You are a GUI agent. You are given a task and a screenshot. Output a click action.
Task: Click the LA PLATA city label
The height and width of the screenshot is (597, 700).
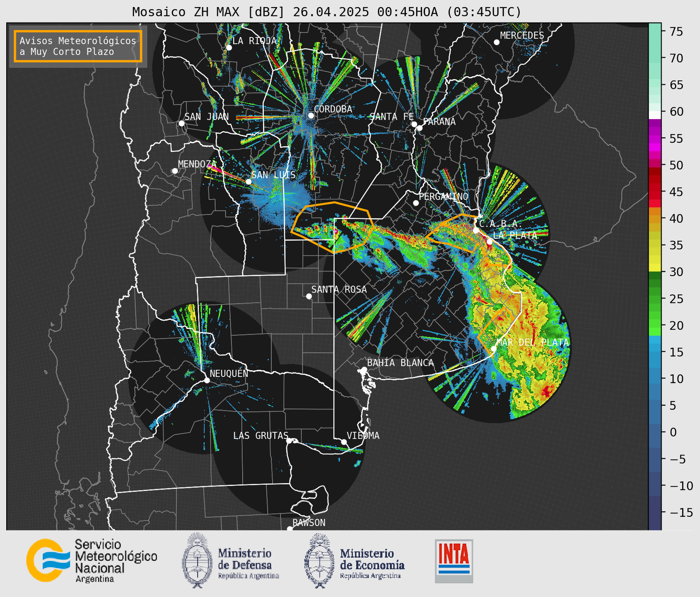[515, 235]
